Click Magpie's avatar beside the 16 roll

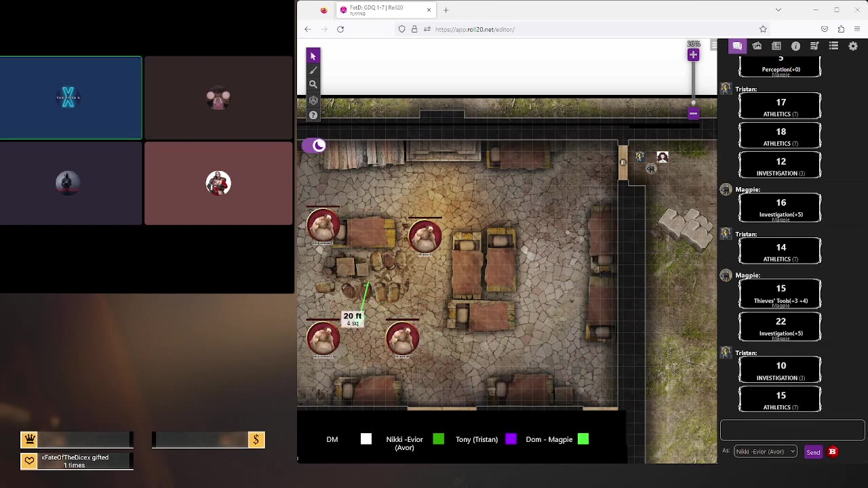pos(726,190)
